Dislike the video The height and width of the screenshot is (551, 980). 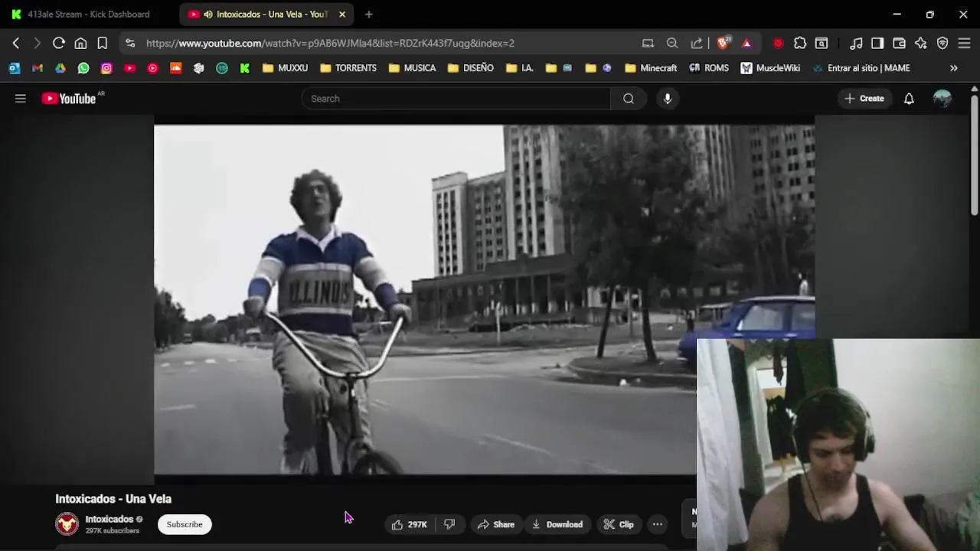[x=449, y=524]
